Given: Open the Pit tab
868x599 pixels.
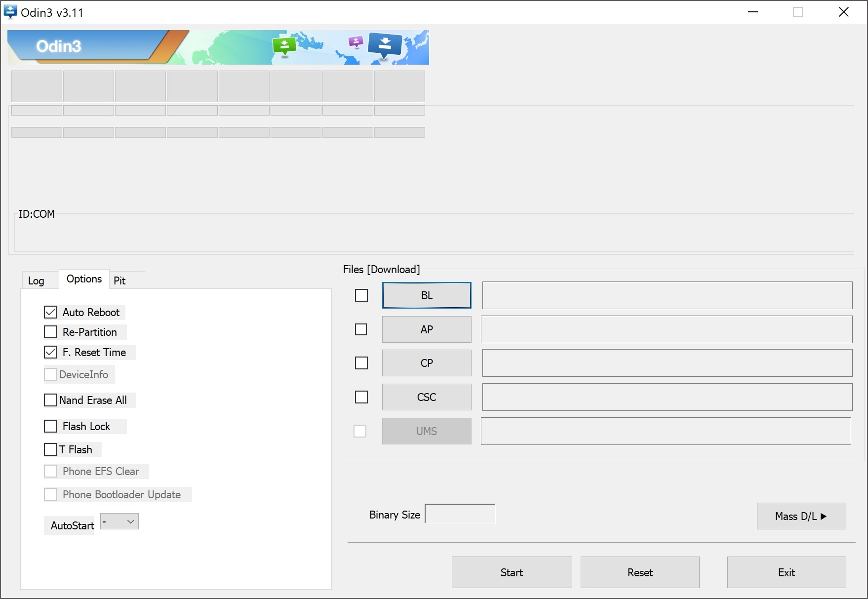Looking at the screenshot, I should [x=119, y=280].
